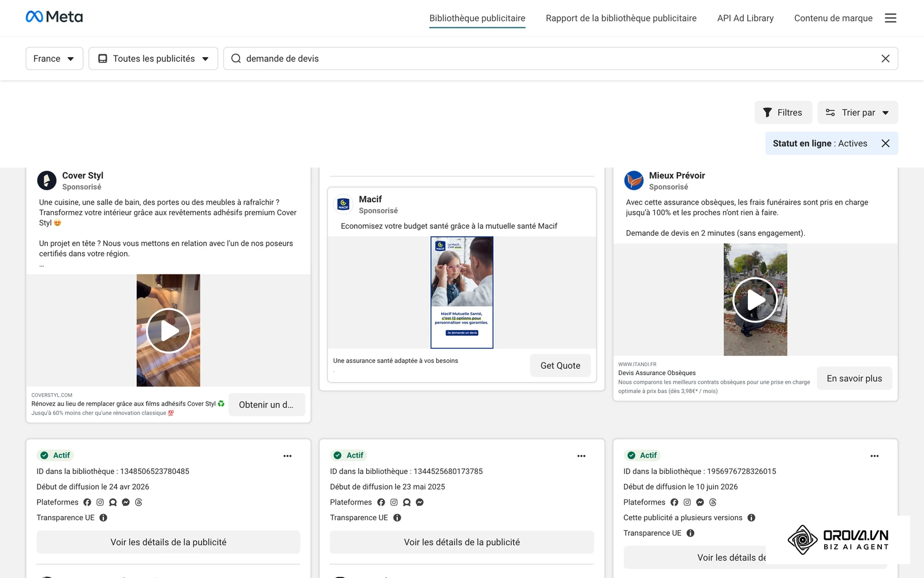The width and height of the screenshot is (924, 578).
Task: Open options menu for ad 1956976728326015
Action: [874, 456]
